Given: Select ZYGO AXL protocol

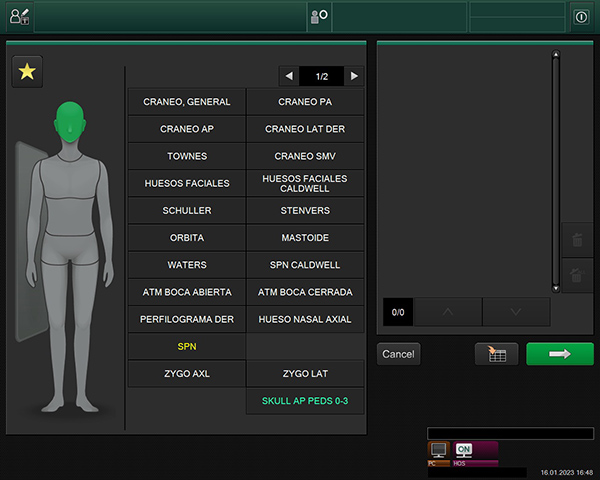Looking at the screenshot, I should [187, 374].
